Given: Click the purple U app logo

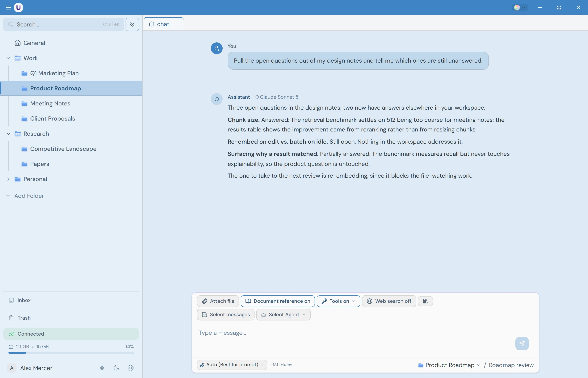Looking at the screenshot, I should coord(18,7).
